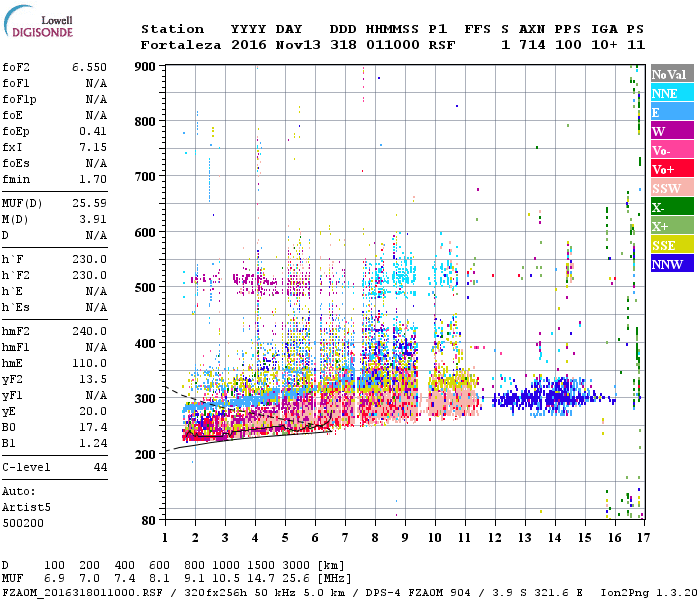Click the Lowell Digisonde logo
Viewport: 700px width, 600px height.
pos(38,21)
